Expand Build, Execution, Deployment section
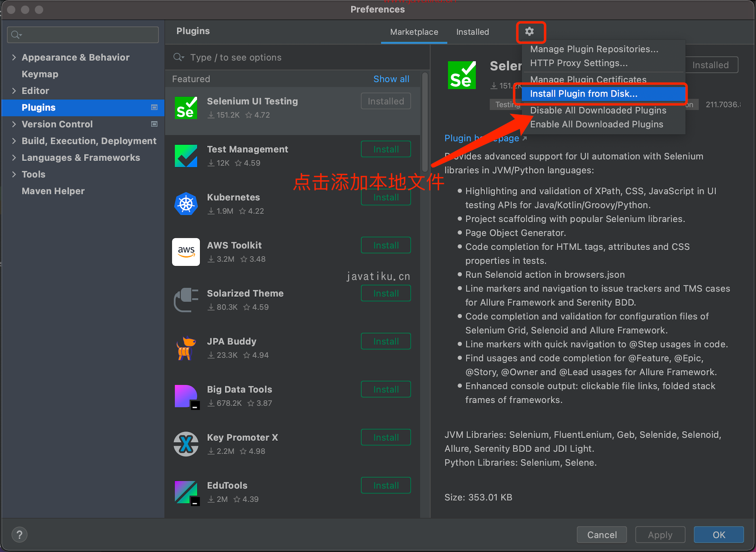756x552 pixels. (14, 141)
